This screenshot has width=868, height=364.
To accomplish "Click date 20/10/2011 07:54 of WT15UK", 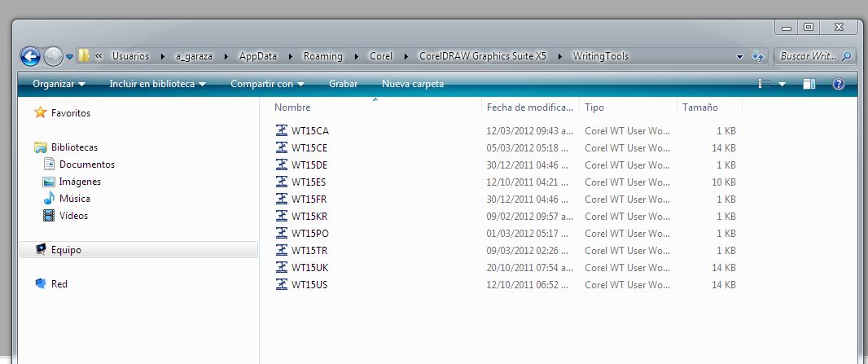I will (x=530, y=268).
